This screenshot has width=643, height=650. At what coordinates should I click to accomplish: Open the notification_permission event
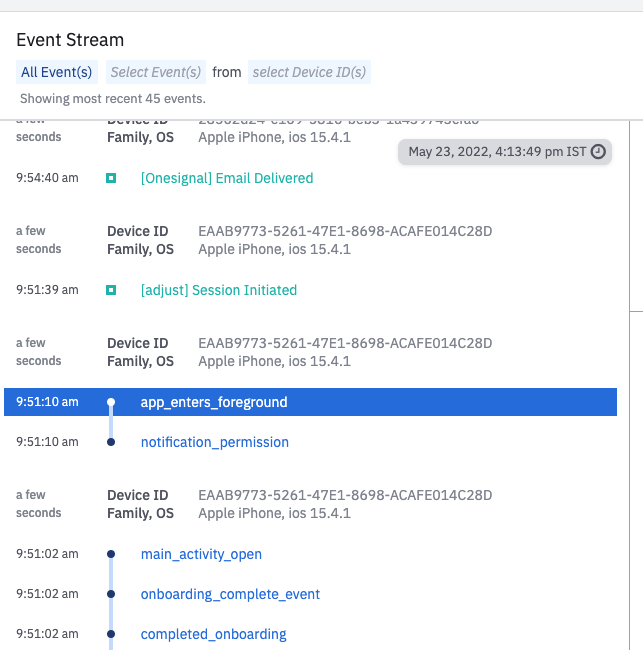tap(215, 442)
